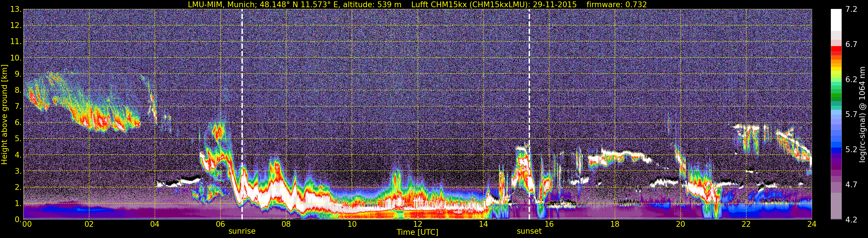Click time axis tick '08'
This screenshot has height=238, width=868.
coord(286,224)
